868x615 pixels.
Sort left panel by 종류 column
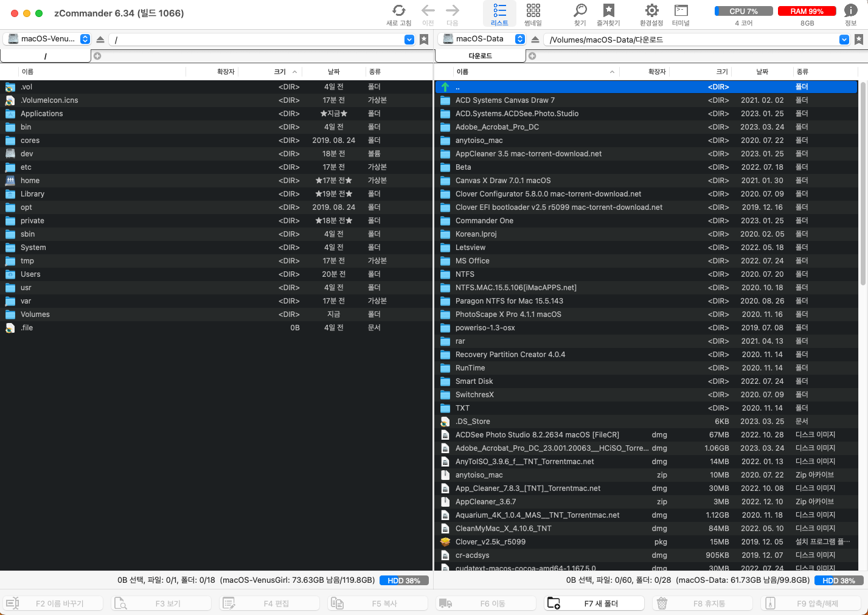tap(398, 72)
